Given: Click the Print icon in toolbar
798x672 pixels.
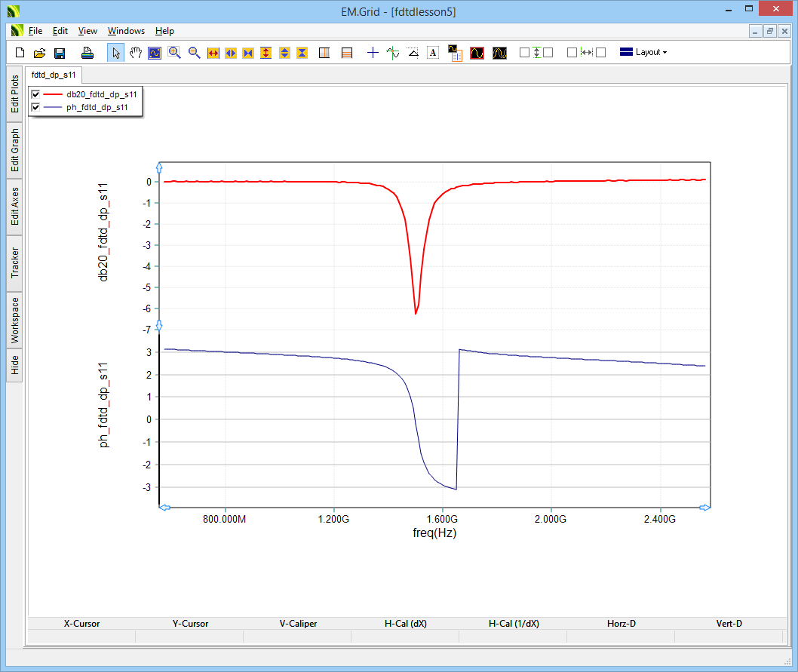Looking at the screenshot, I should click(x=87, y=53).
